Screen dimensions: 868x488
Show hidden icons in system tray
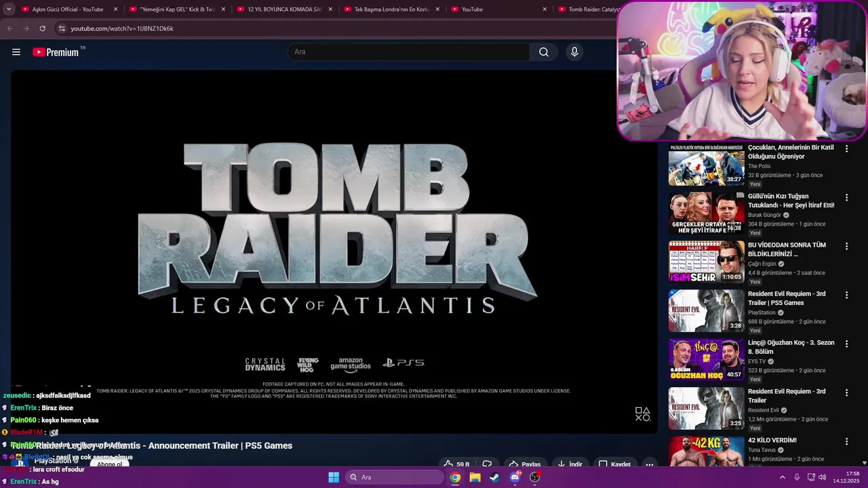tap(782, 477)
